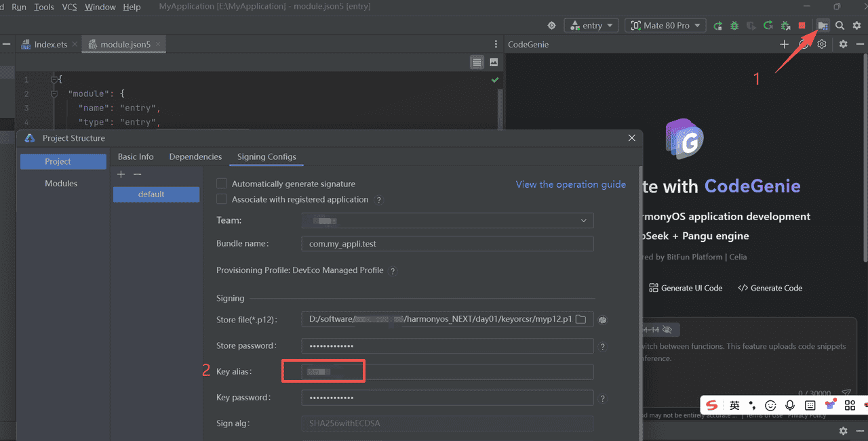Enable Automatically generate signature checkbox
The width and height of the screenshot is (868, 441).
(x=221, y=184)
